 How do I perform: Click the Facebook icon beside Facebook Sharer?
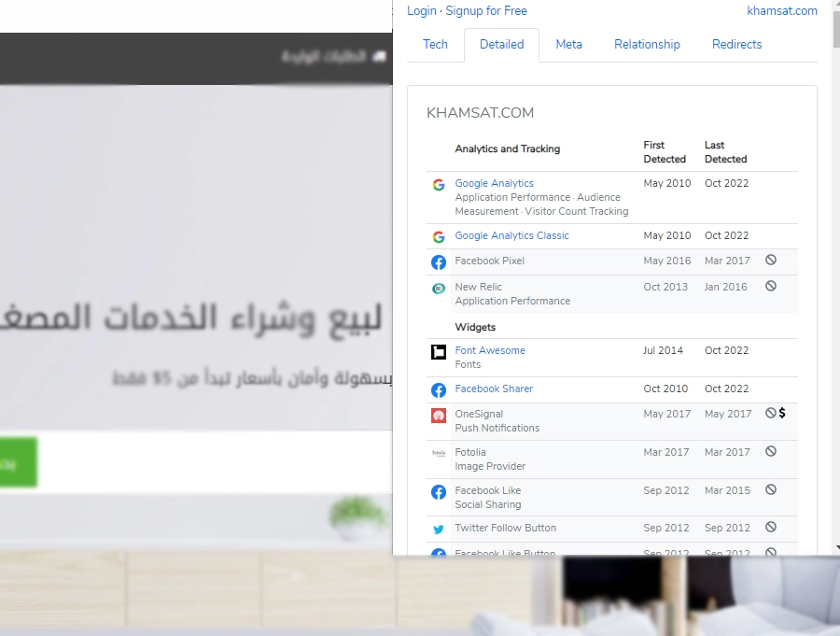(439, 390)
